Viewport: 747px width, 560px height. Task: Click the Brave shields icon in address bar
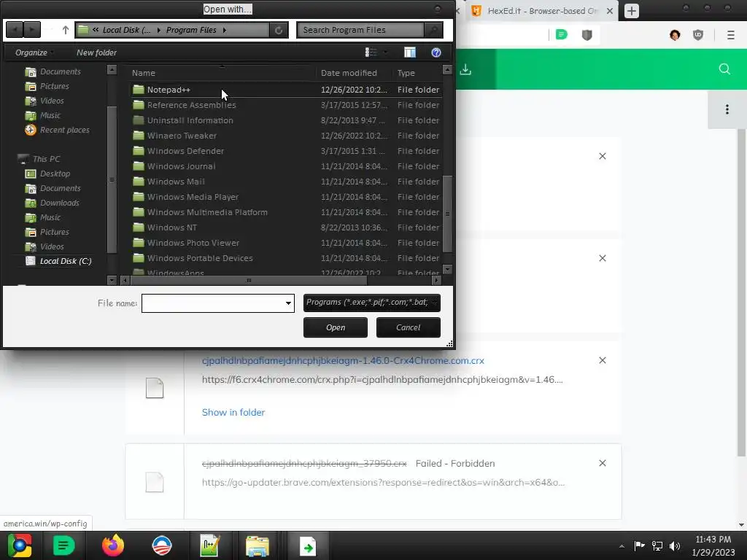pos(587,35)
